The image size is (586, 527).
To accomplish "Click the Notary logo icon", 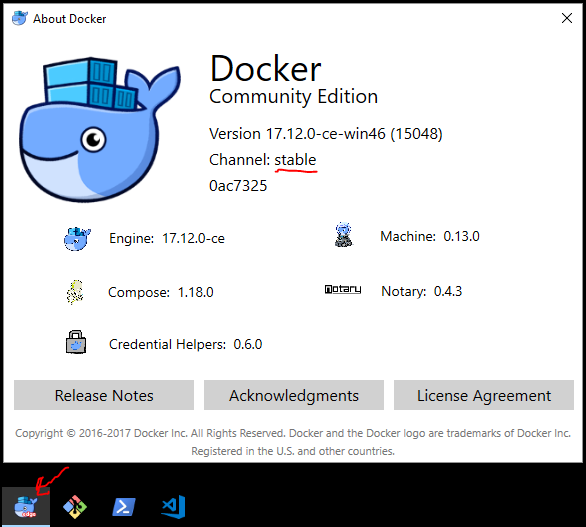I will click(x=343, y=290).
